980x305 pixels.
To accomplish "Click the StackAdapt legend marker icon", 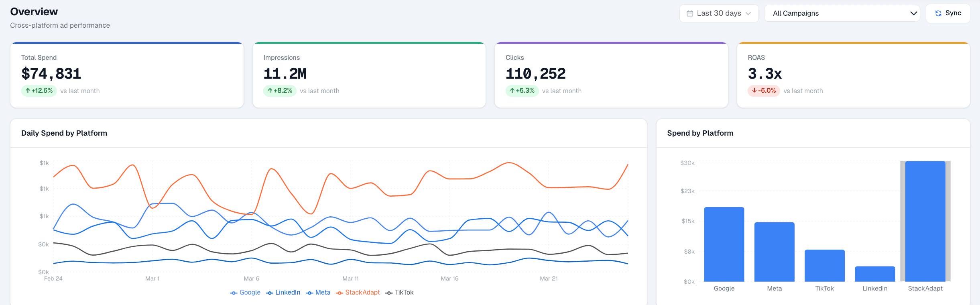I will [x=340, y=293].
